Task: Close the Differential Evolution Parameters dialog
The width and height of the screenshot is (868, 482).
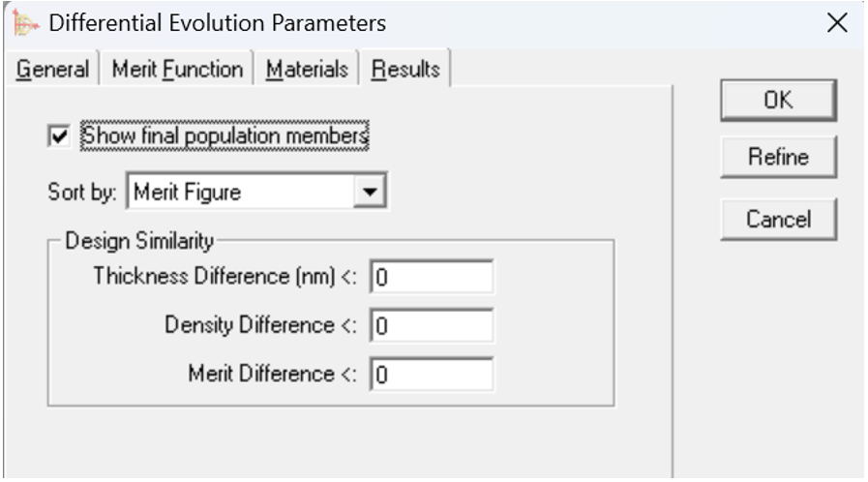Action: (838, 22)
